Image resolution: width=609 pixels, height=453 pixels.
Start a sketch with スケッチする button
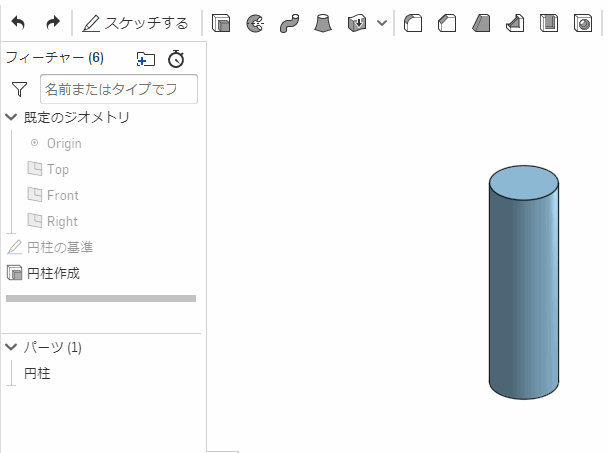pos(135,22)
